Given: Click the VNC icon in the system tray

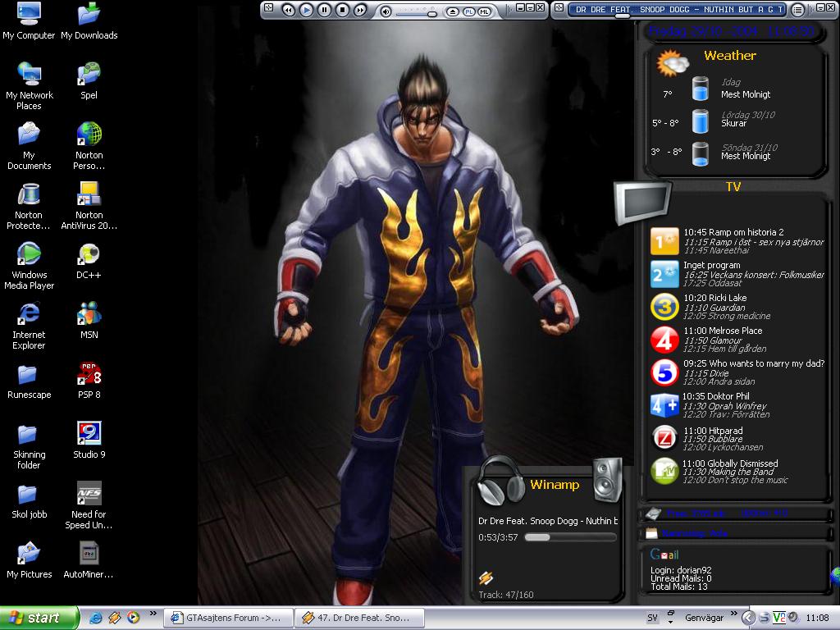Looking at the screenshot, I should (x=779, y=618).
